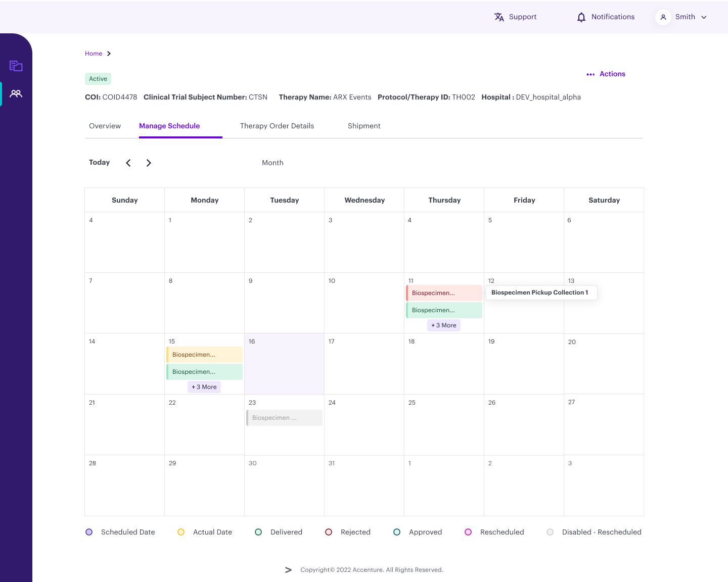The height and width of the screenshot is (582, 728).
Task: Open the Smith account dropdown chevron
Action: pyautogui.click(x=705, y=17)
